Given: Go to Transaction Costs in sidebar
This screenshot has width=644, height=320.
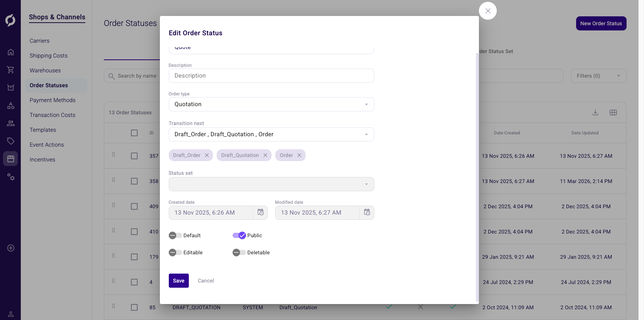Looking at the screenshot, I should click(x=53, y=115).
